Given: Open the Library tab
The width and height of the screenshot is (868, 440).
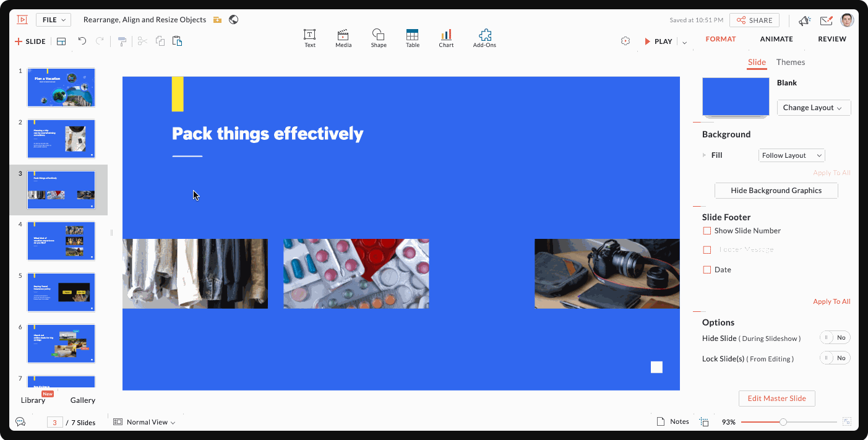Looking at the screenshot, I should pos(33,400).
